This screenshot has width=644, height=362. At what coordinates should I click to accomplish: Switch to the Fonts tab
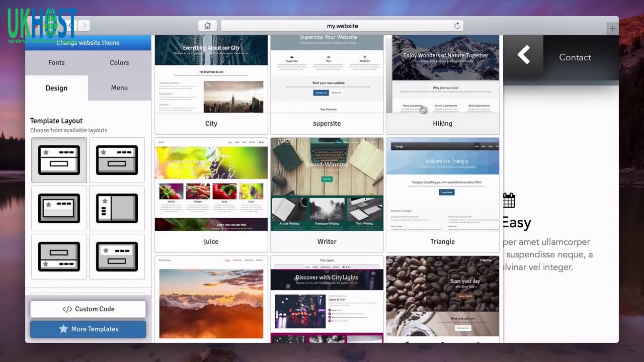tap(56, 62)
